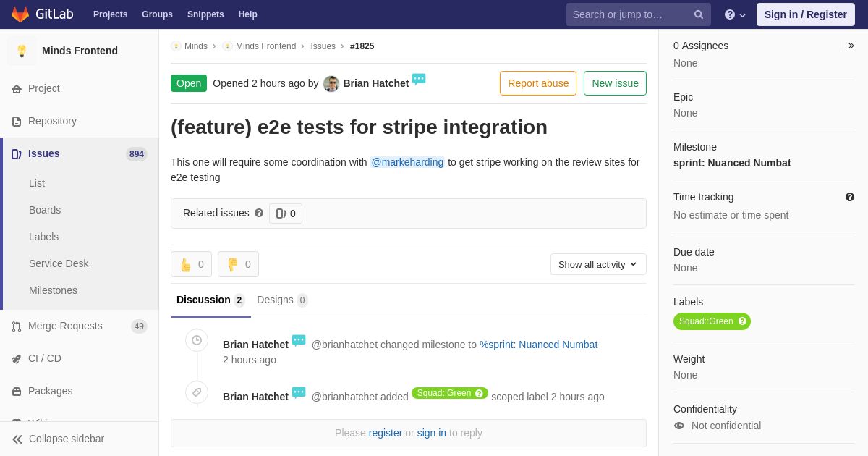This screenshot has height=456, width=868.
Task: Expand the Show all activity dropdown
Action: coord(598,264)
